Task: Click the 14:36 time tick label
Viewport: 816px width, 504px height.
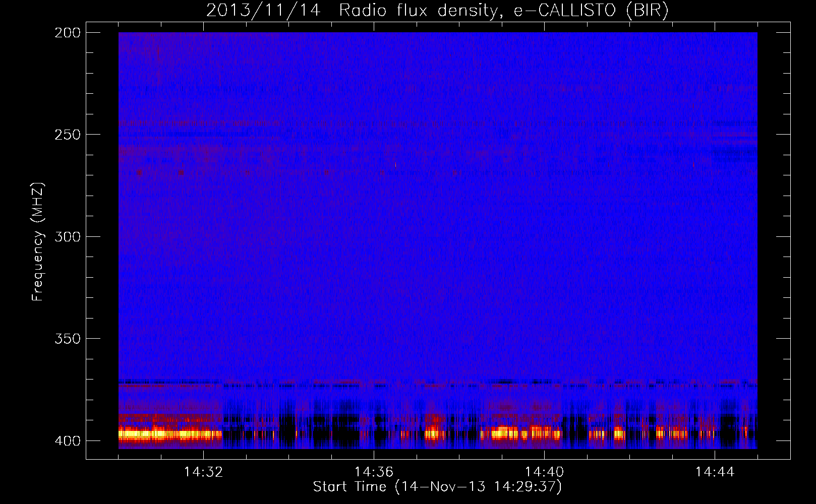Action: 374,472
